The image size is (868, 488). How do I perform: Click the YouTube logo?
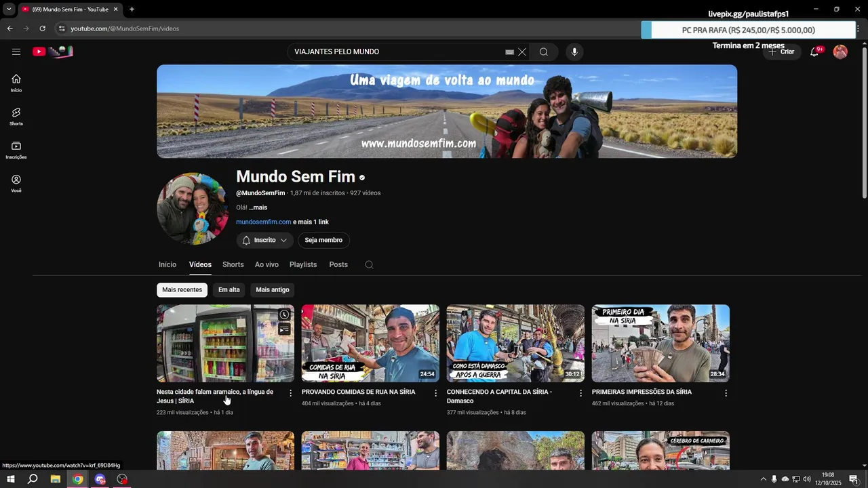click(x=53, y=52)
